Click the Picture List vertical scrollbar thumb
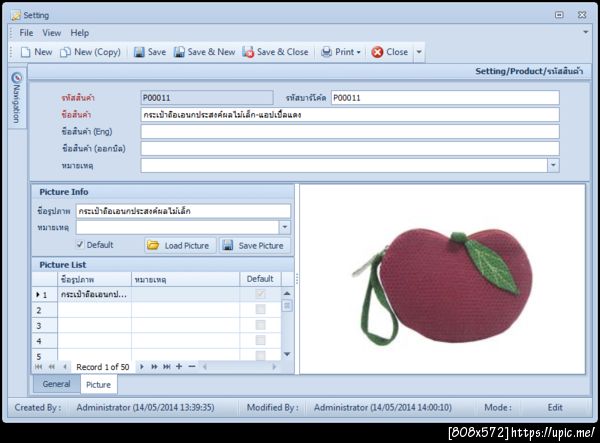The height and width of the screenshot is (443, 600). click(x=287, y=306)
